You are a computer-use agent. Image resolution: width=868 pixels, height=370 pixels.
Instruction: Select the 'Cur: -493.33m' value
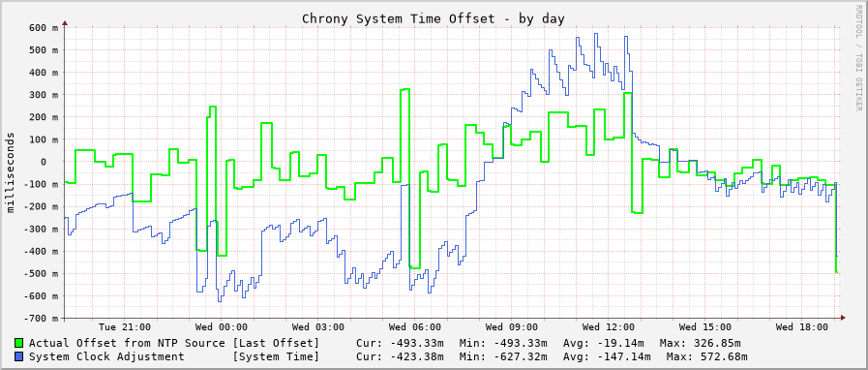[x=400, y=343]
